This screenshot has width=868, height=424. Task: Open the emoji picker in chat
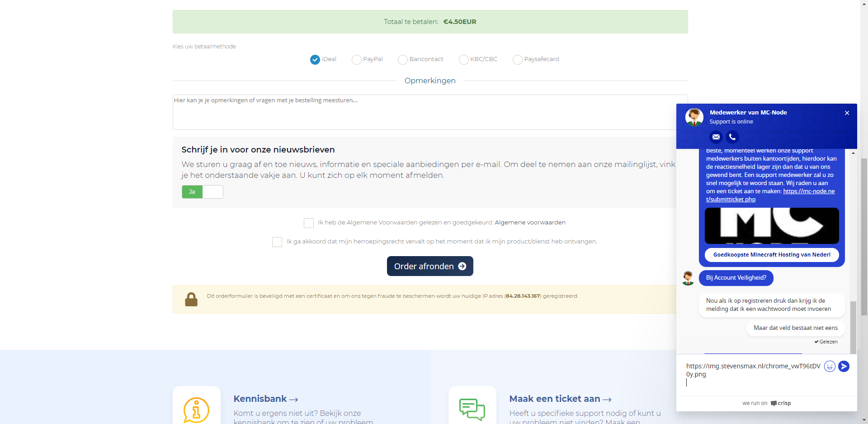click(x=830, y=367)
